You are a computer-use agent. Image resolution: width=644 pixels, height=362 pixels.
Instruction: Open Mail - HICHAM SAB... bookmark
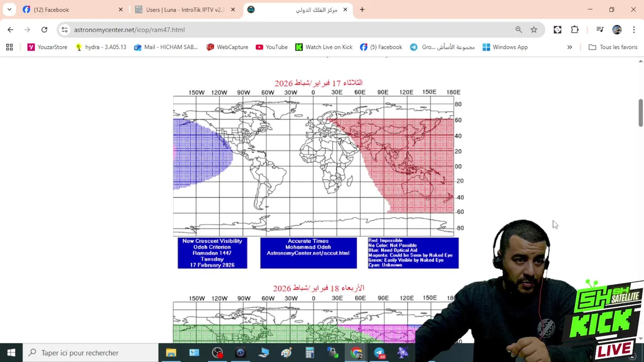click(x=166, y=47)
